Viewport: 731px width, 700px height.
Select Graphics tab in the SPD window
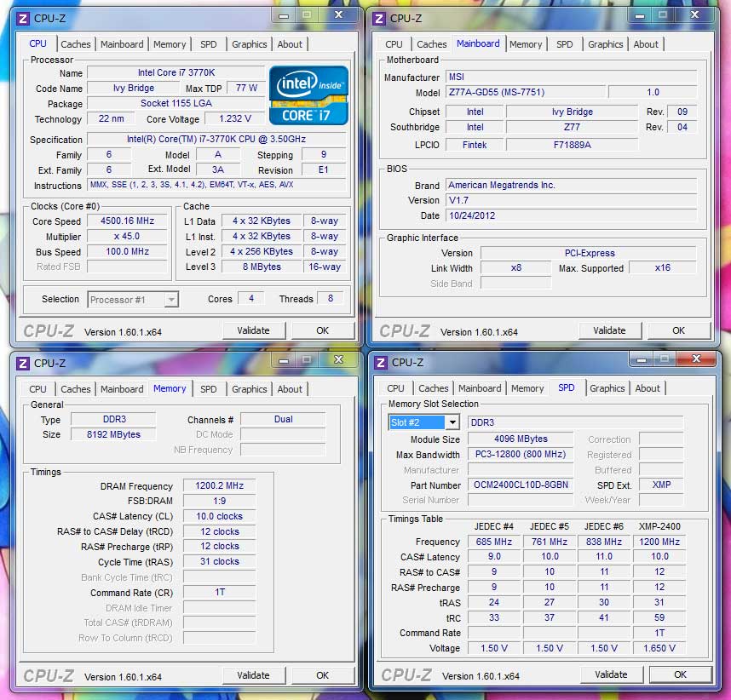point(607,388)
